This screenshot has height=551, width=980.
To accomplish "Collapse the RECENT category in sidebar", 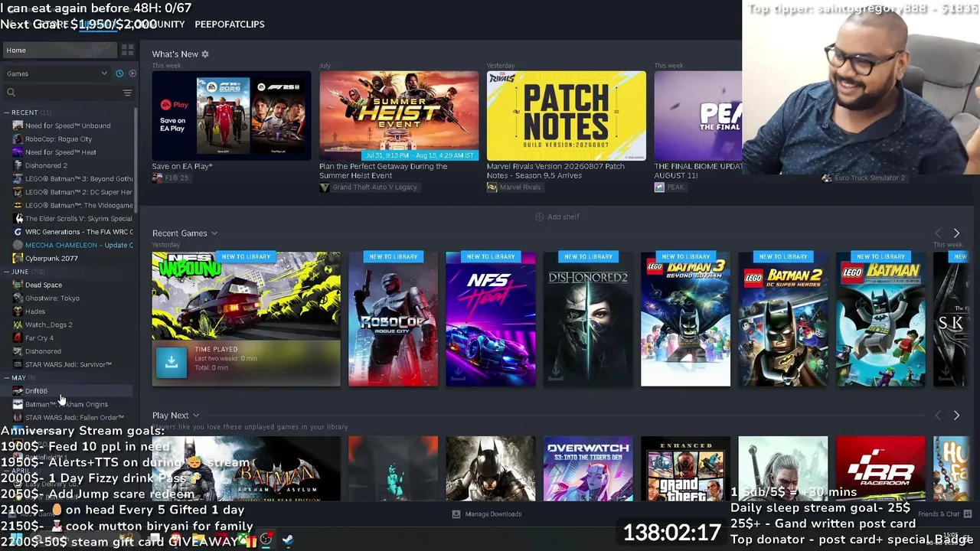I will [6, 112].
